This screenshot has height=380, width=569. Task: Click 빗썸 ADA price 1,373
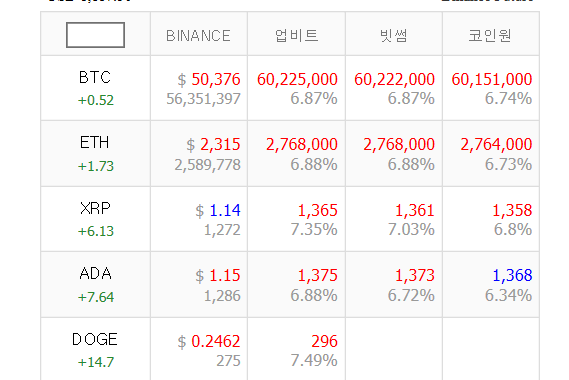click(415, 276)
